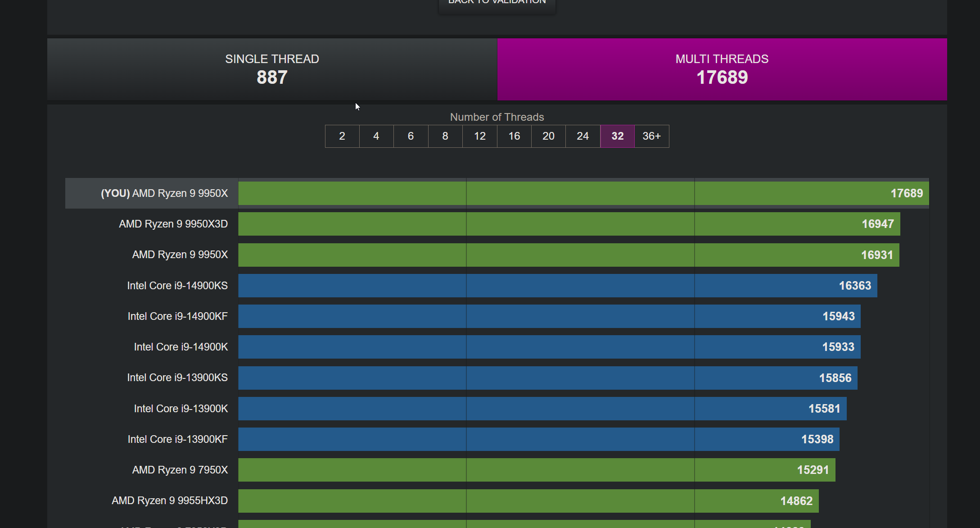The width and height of the screenshot is (980, 528).
Task: Select 2 threads filter
Action: click(x=342, y=136)
